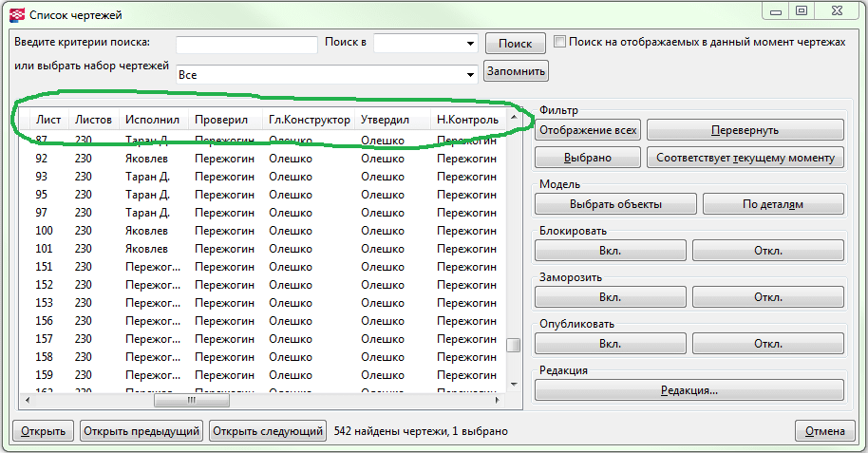Select the row with sheet 153

point(263,303)
